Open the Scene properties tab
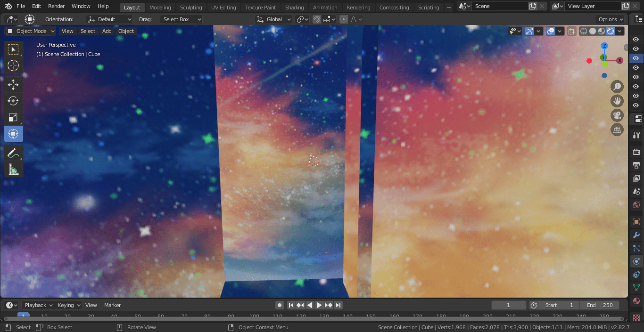Viewport: 644px width, 332px height. (x=636, y=192)
